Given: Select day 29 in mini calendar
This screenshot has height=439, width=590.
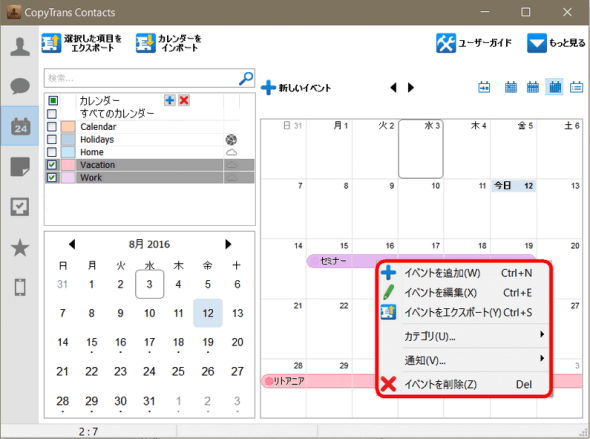Looking at the screenshot, I should 91,401.
